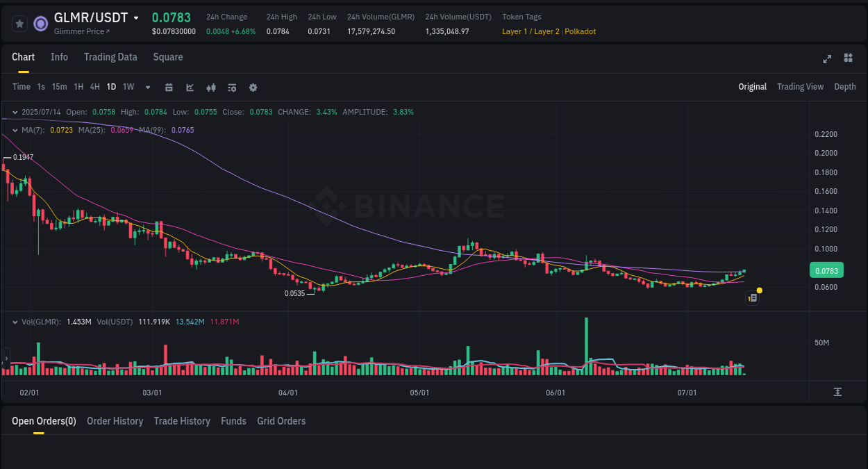
Task: Collapse the MA indicator row
Action: point(15,129)
